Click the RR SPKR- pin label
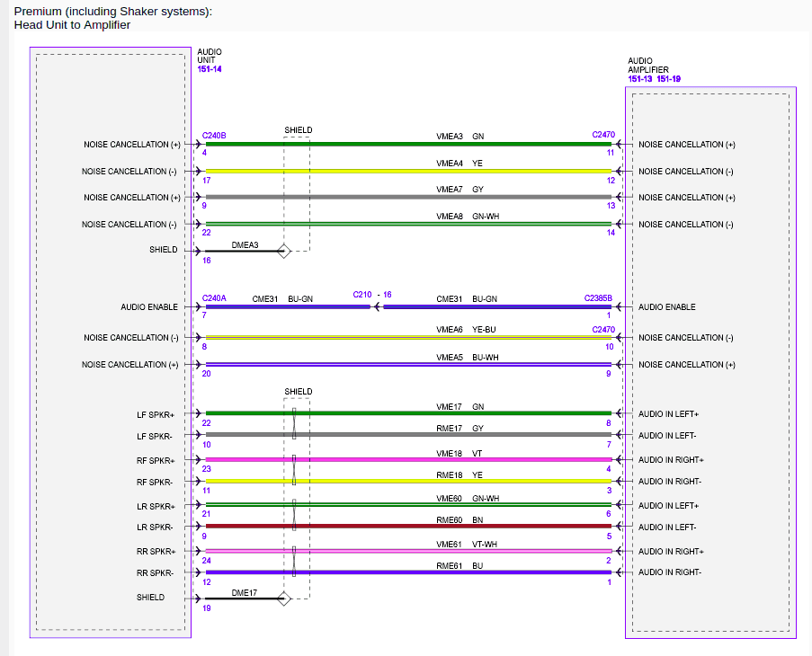Viewport: 812px width, 656px height. coord(155,573)
